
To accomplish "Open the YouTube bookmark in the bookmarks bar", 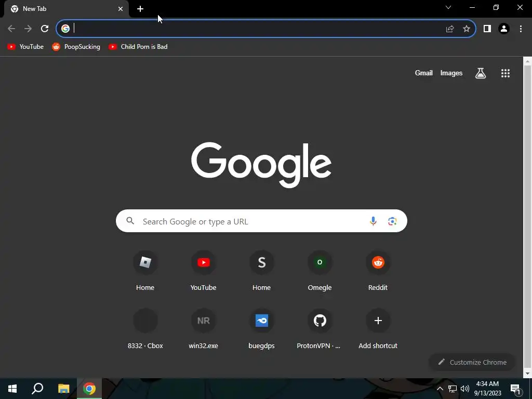I will pos(25,47).
